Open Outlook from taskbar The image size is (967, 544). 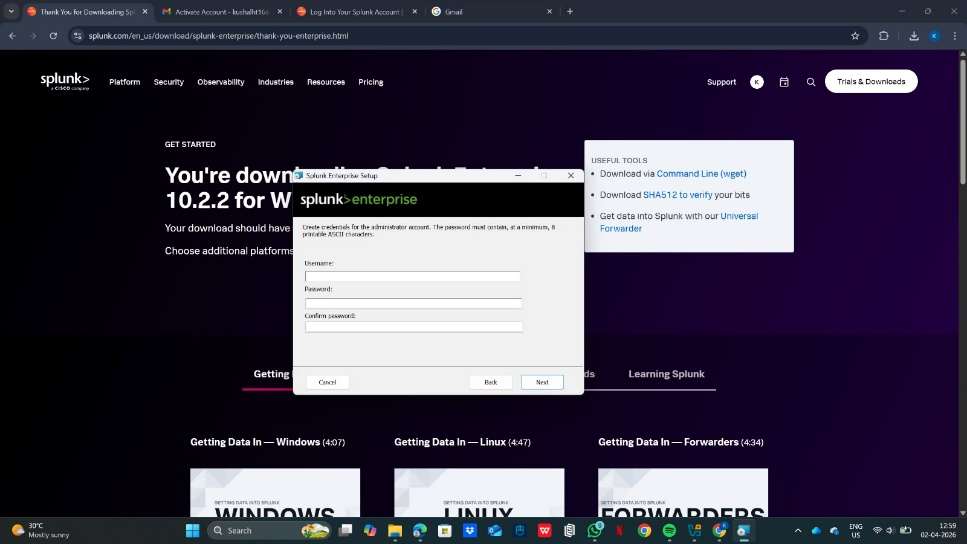(495, 530)
